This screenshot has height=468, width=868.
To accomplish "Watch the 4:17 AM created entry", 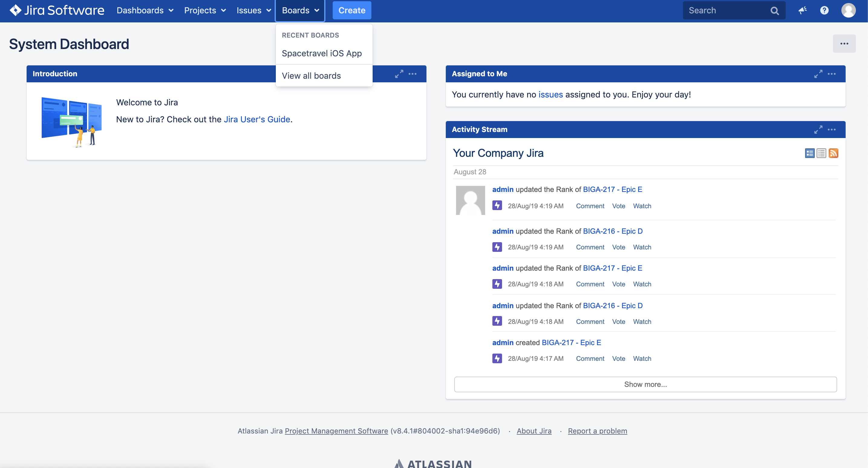I will (x=642, y=359).
